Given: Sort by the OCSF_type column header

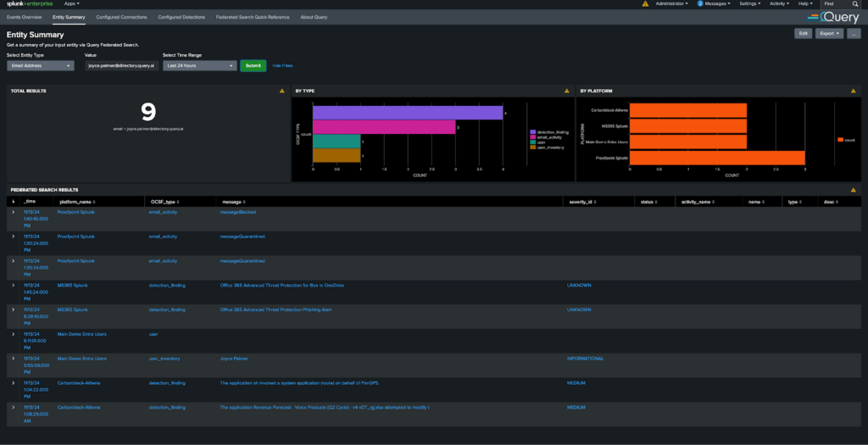Looking at the screenshot, I should click(x=165, y=202).
